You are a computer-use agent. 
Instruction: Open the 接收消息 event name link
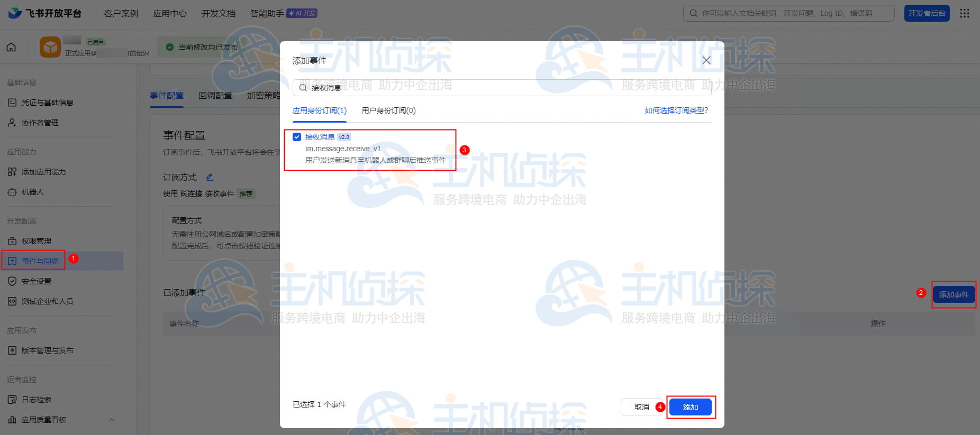pos(320,137)
